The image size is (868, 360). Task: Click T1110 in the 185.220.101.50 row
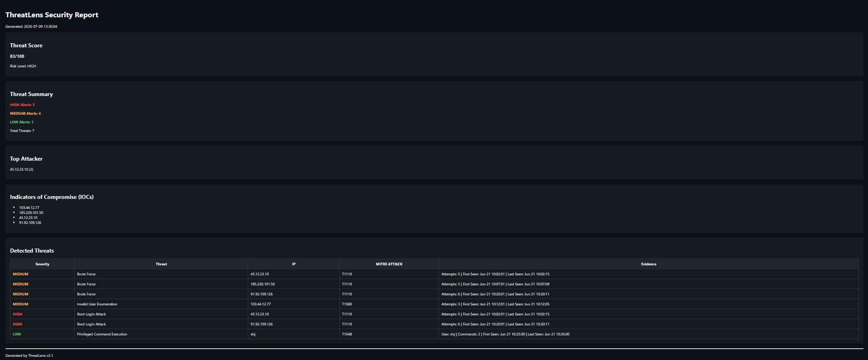click(347, 284)
